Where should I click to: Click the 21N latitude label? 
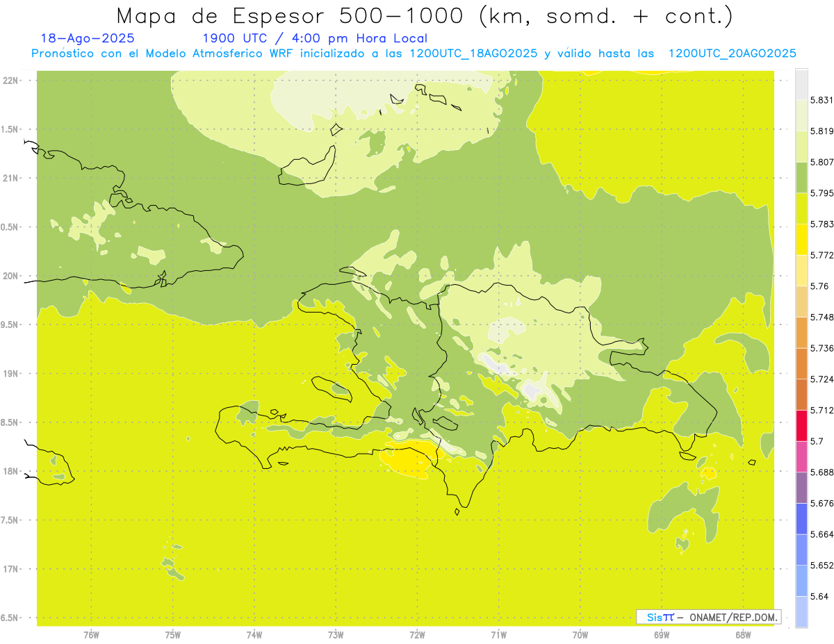(x=11, y=178)
